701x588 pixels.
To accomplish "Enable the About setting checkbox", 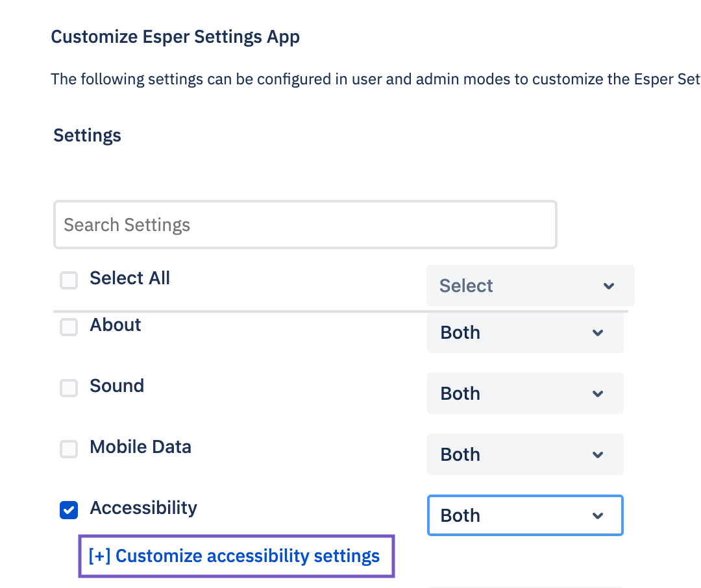I will tap(68, 327).
